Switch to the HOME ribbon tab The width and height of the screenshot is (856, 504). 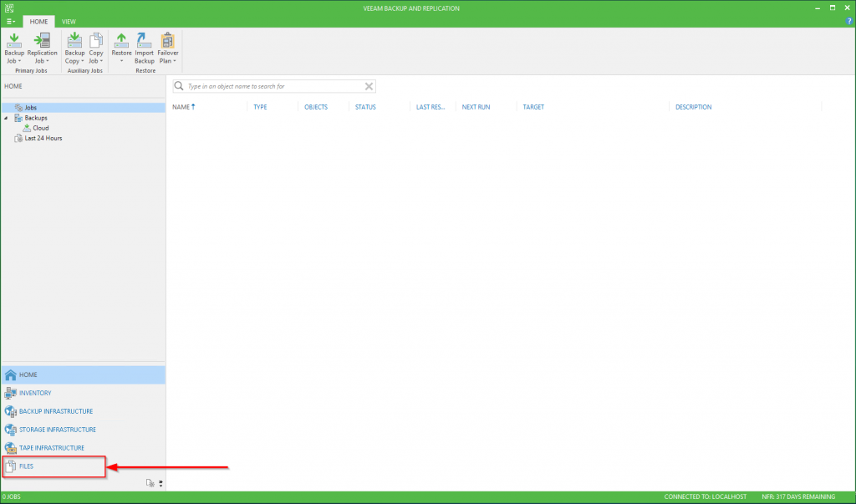[38, 21]
